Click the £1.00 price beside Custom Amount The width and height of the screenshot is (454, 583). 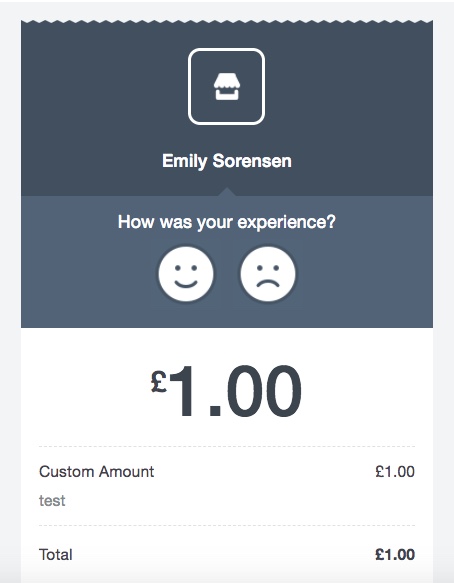(395, 471)
